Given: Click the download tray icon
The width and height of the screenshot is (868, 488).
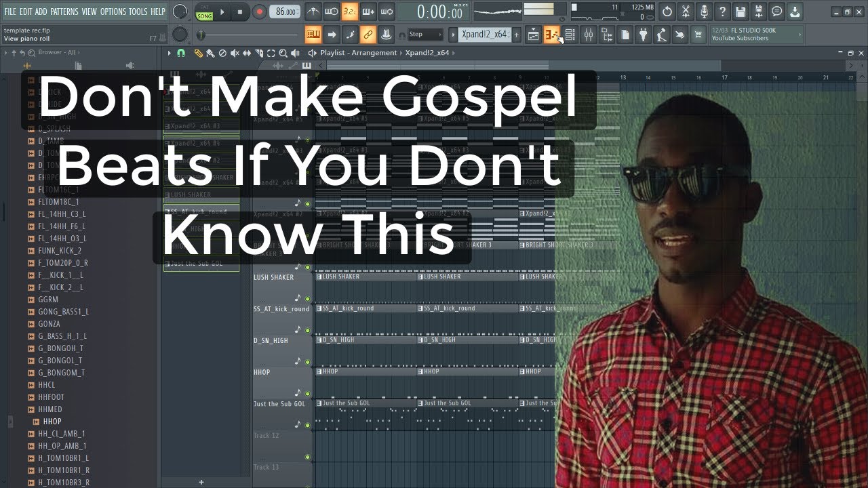Looking at the screenshot, I should (x=796, y=12).
